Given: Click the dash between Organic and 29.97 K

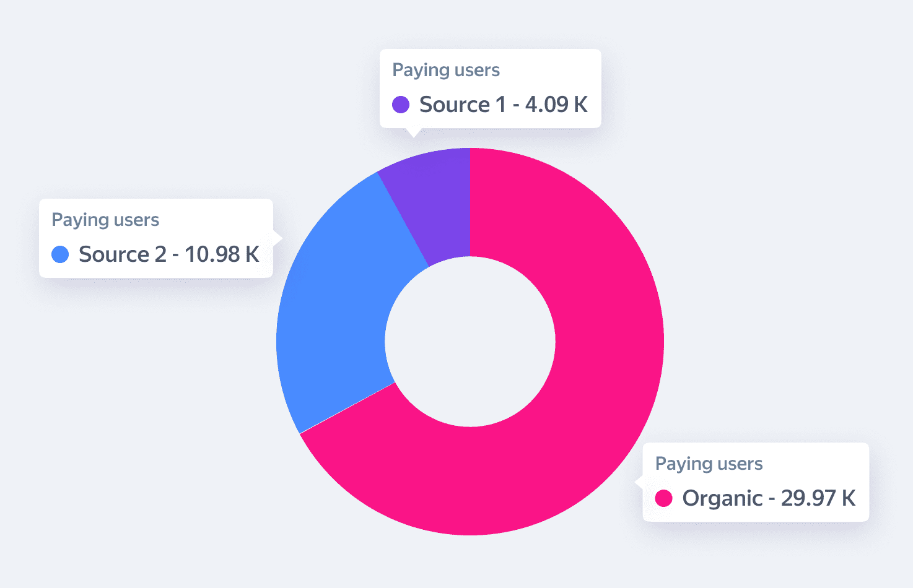Looking at the screenshot, I should (772, 499).
